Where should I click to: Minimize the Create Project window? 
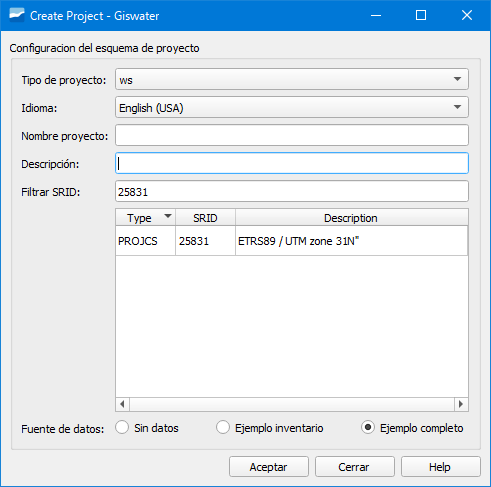tap(376, 15)
